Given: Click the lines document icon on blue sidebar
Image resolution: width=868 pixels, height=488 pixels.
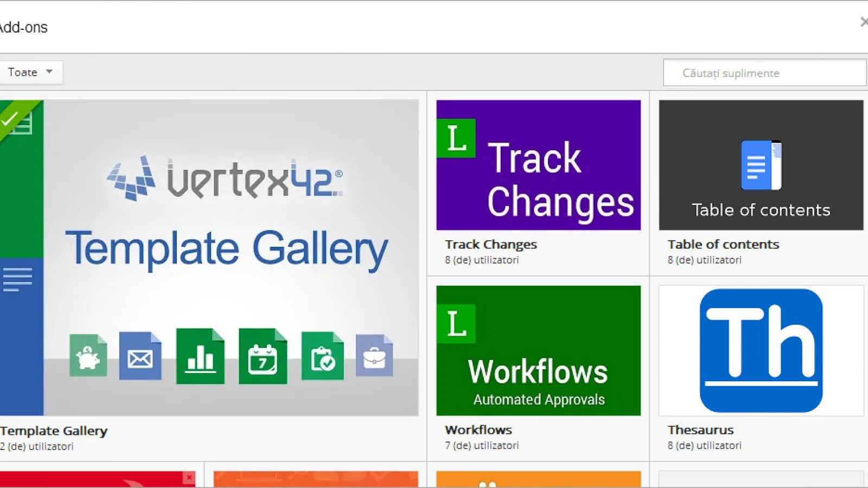Looking at the screenshot, I should pos(17,280).
